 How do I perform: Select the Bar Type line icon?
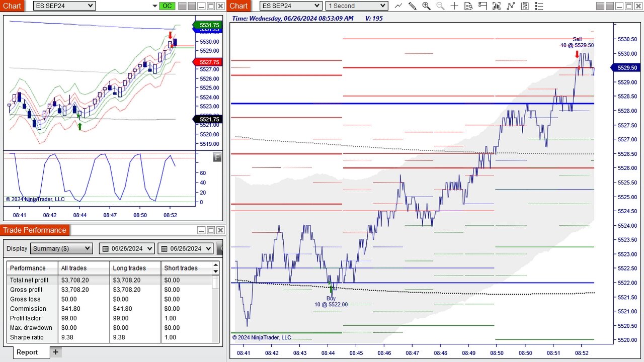pos(398,6)
